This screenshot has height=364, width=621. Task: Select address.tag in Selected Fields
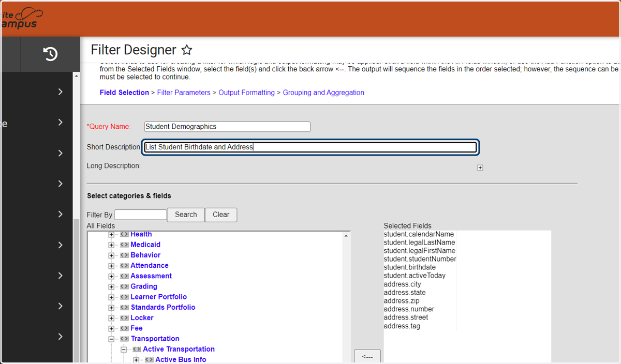click(402, 326)
